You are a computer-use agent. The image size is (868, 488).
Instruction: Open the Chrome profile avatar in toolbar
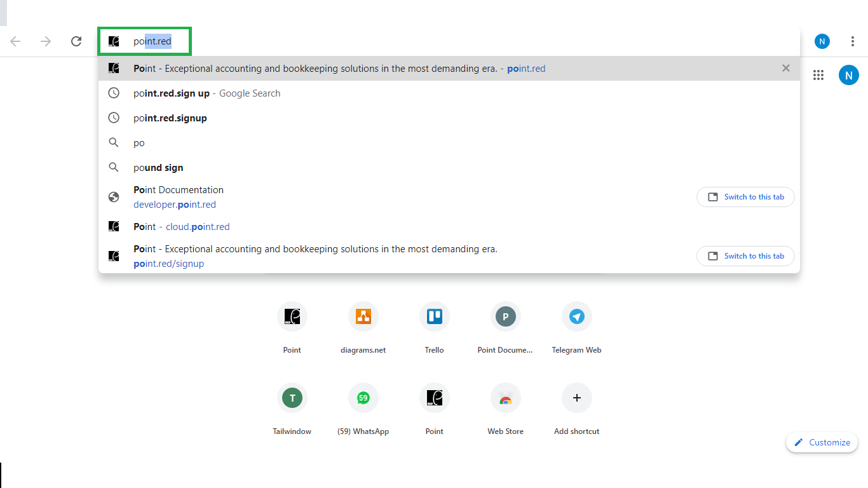pyautogui.click(x=822, y=41)
